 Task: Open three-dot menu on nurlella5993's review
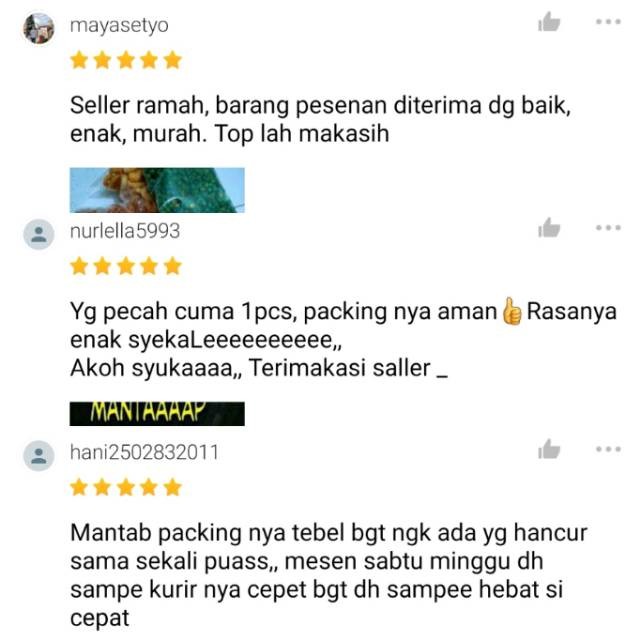[x=608, y=228]
